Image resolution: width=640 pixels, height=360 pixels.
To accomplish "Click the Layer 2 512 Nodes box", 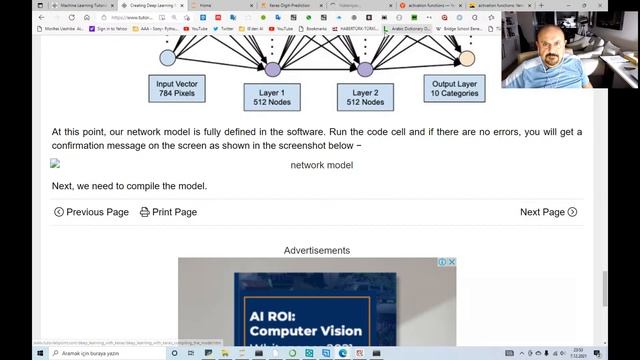I will point(365,97).
